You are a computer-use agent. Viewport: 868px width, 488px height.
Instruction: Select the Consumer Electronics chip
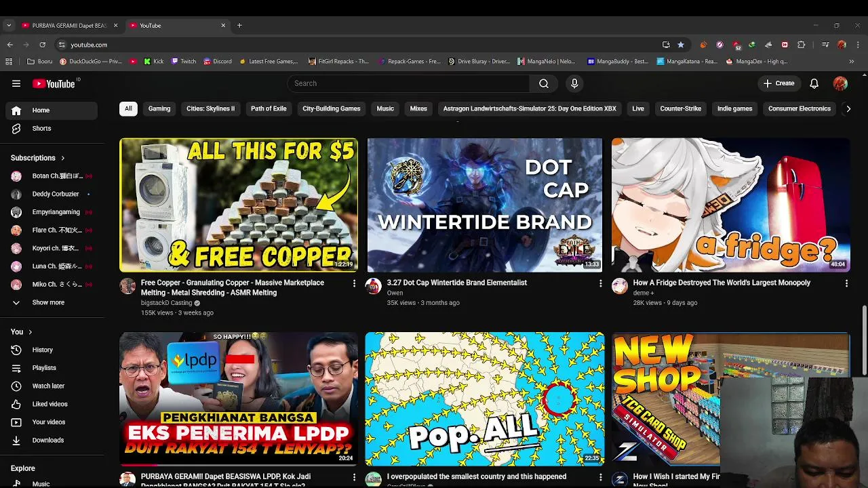point(800,108)
